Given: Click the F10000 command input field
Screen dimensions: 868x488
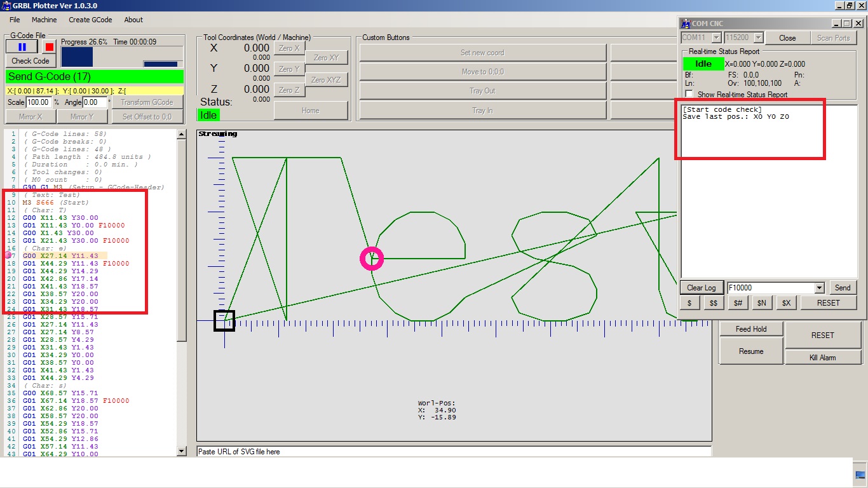Looking at the screenshot, I should [770, 288].
